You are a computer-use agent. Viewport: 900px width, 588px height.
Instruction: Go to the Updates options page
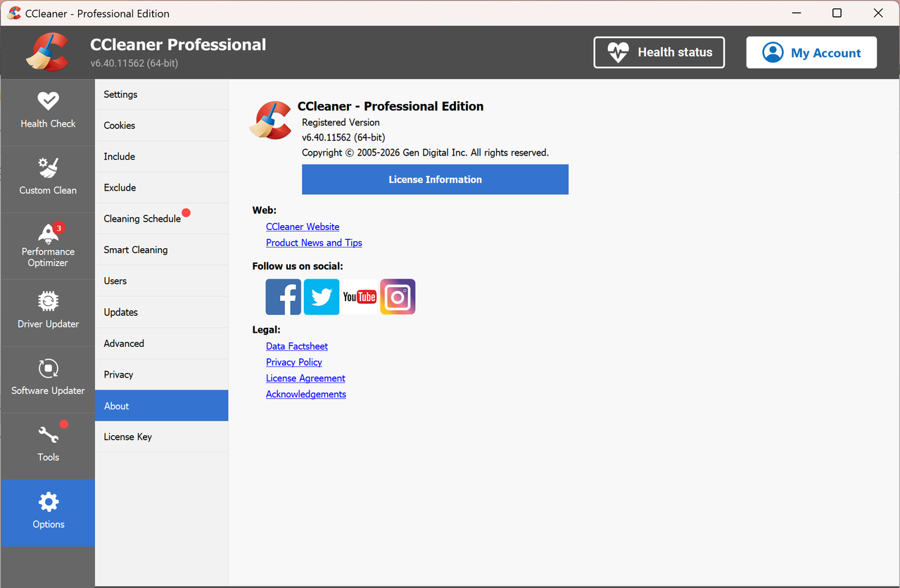click(162, 312)
